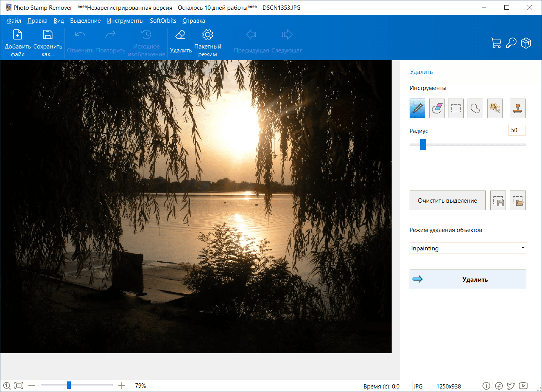
Task: Click the large Удалить button with arrow
Action: click(468, 279)
